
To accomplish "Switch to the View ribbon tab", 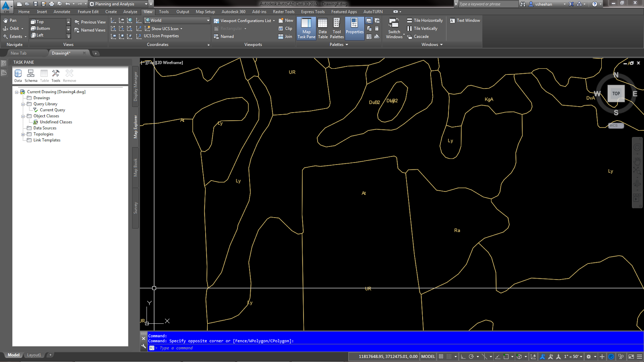I will click(148, 12).
